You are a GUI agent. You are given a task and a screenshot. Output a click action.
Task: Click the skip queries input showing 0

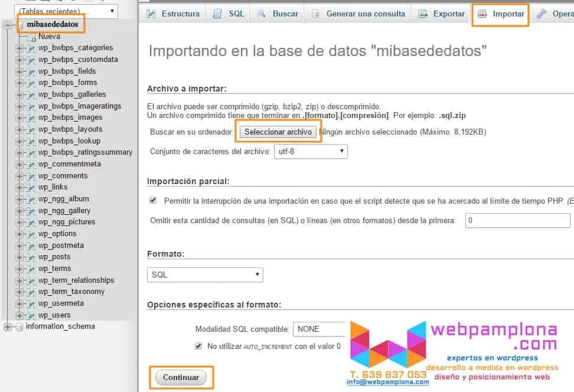pos(517,220)
